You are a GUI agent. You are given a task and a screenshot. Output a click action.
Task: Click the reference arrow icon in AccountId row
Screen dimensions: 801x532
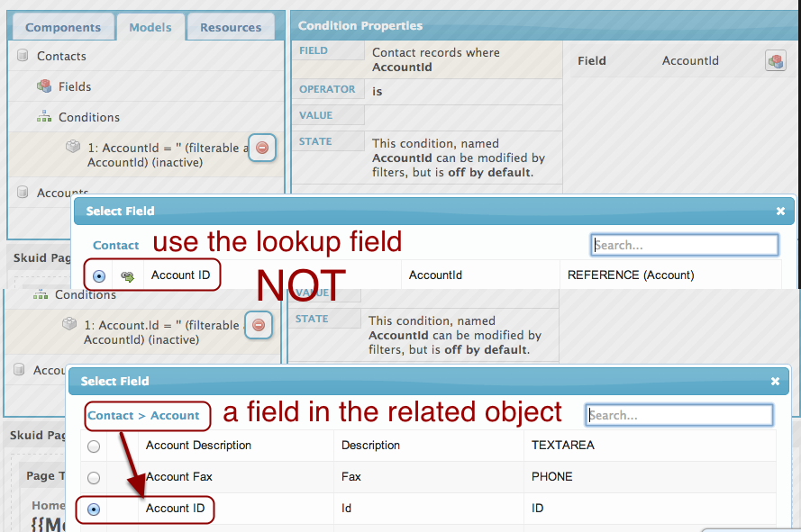pyautogui.click(x=127, y=276)
